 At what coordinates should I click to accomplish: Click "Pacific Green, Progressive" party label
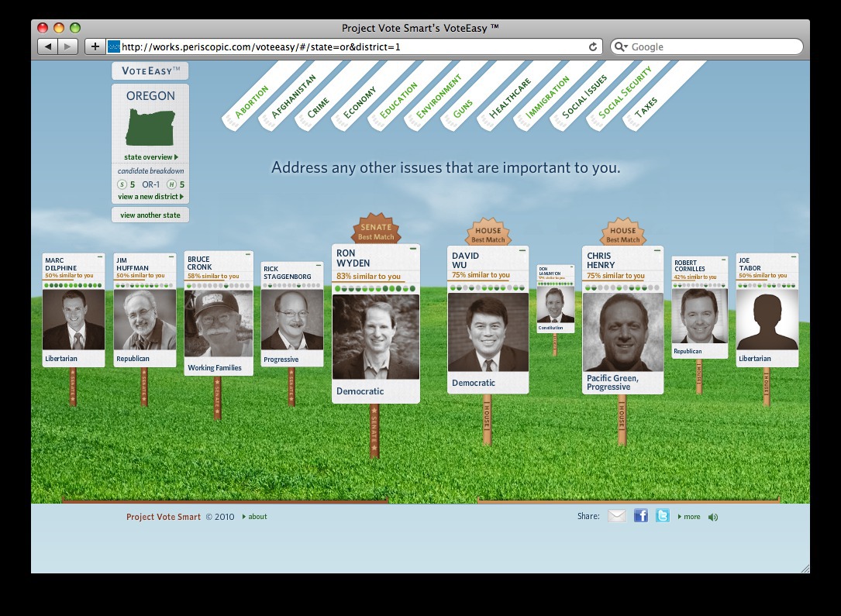[x=612, y=382]
